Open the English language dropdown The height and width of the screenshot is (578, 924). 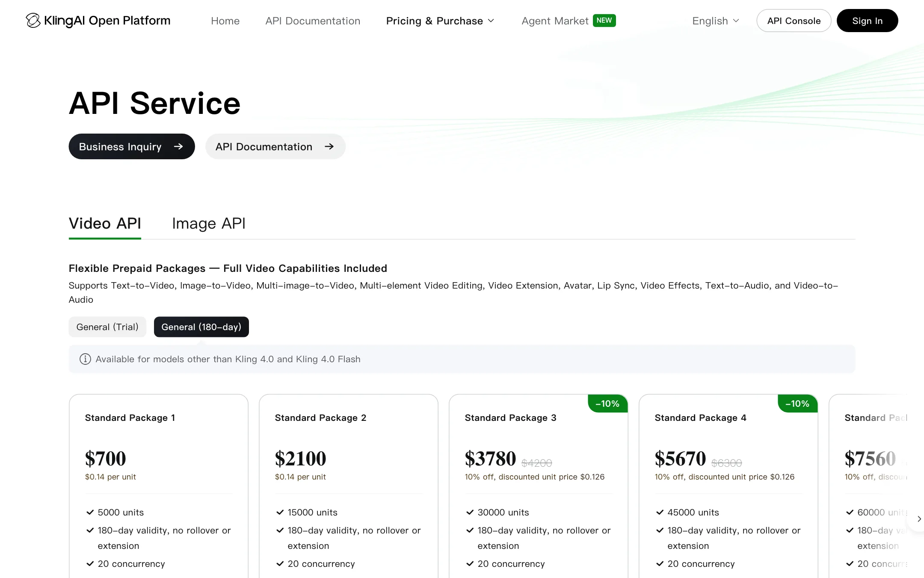point(715,21)
